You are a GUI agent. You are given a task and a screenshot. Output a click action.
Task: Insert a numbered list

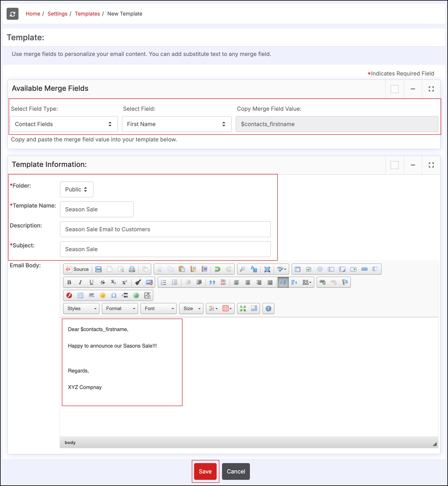point(163,282)
